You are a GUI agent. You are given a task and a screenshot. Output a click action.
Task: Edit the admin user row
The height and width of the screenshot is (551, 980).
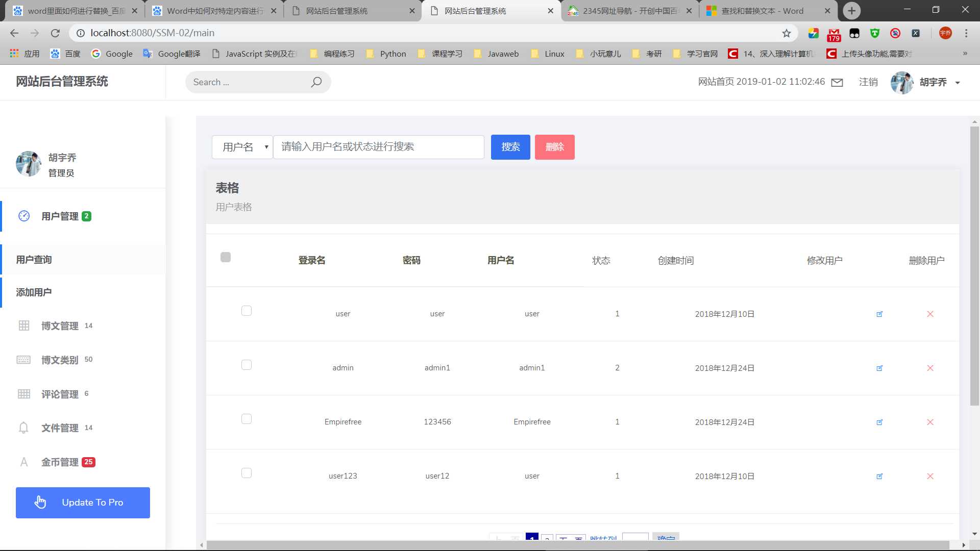tap(879, 368)
